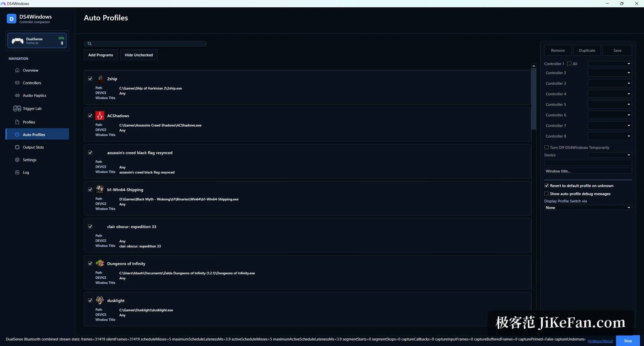644x346 pixels.
Task: Uncheck assassin's creed black flag resynced checkbox
Action: click(x=90, y=153)
